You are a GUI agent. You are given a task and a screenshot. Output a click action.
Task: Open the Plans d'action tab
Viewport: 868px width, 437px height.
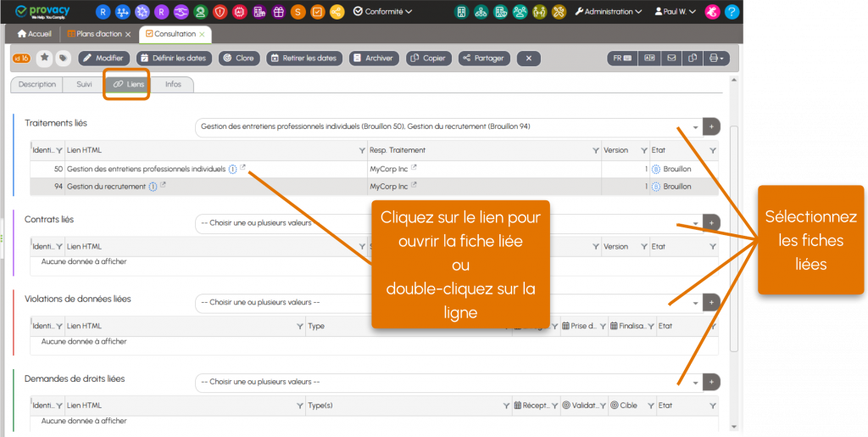[x=99, y=34]
